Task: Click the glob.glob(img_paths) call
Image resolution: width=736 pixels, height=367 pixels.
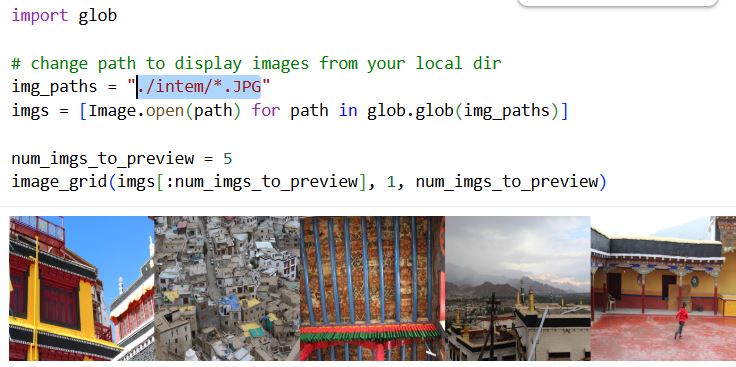Action: point(462,111)
